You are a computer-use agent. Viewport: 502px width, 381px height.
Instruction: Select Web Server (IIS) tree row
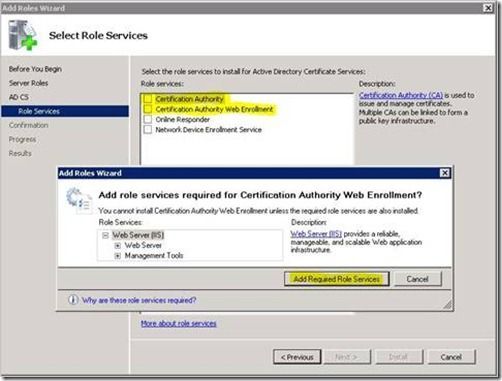(138, 235)
